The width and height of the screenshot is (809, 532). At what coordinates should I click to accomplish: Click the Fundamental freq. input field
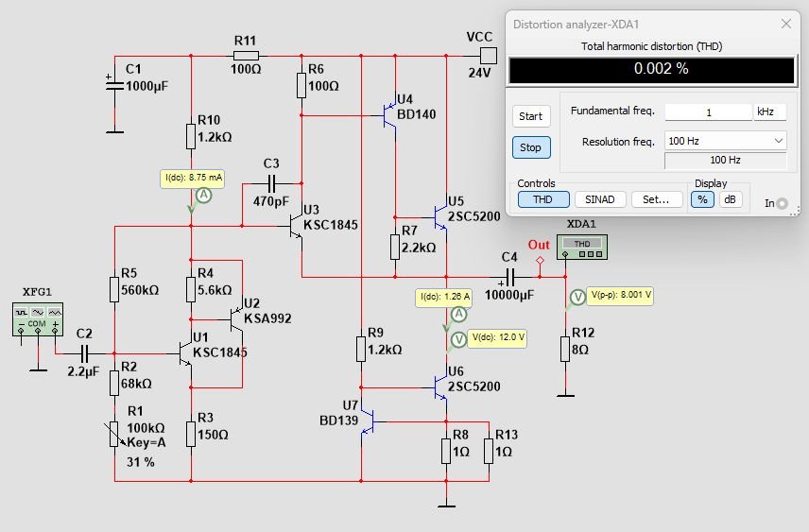tap(709, 112)
